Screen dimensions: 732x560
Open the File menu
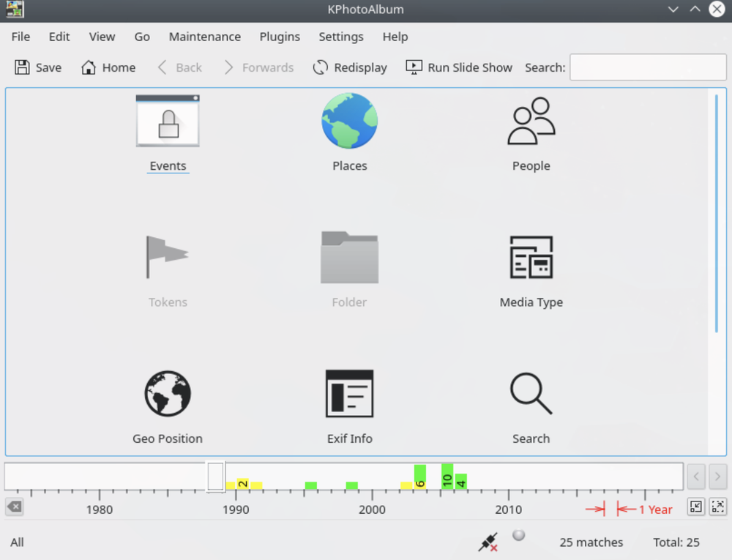[x=20, y=37]
